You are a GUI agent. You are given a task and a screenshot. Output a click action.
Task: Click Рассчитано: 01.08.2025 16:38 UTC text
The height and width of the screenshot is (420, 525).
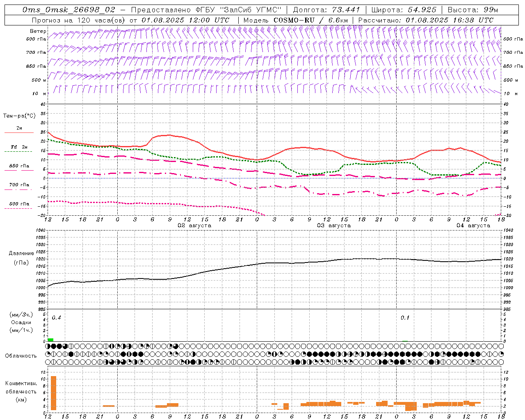(426, 20)
